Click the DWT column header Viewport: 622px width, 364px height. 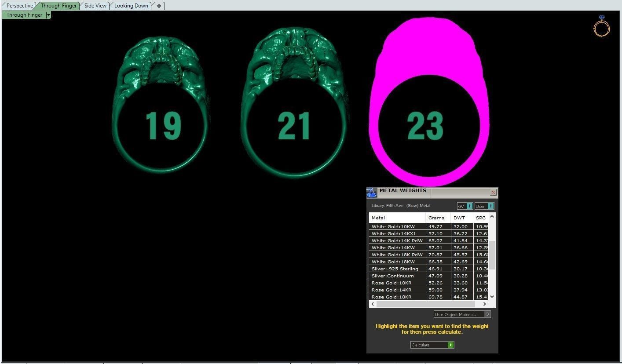tap(462, 218)
